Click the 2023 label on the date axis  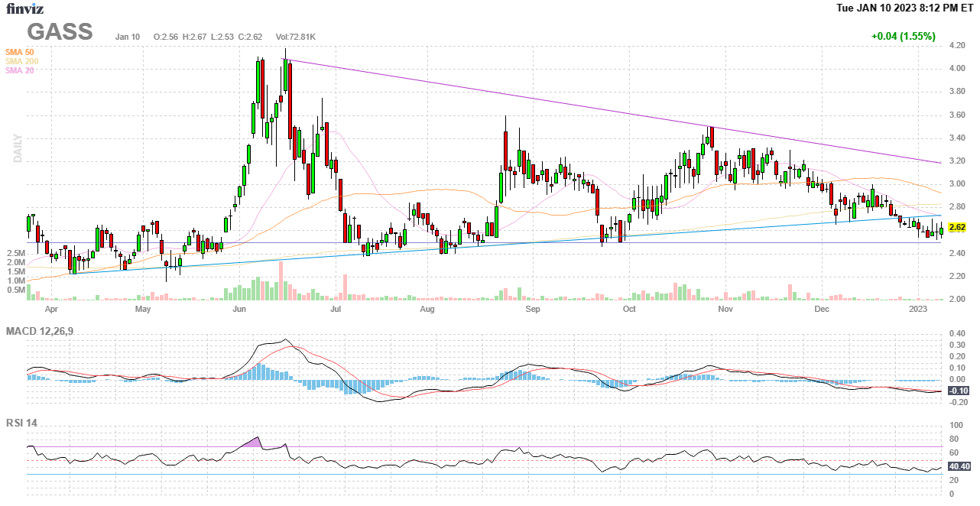click(918, 310)
